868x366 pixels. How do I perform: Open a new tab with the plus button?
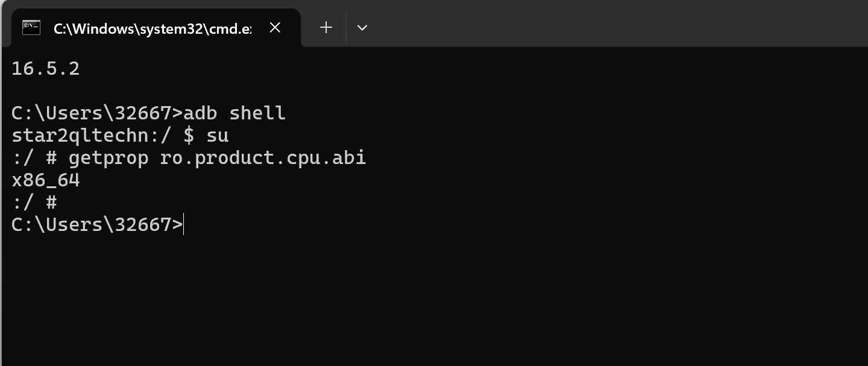click(326, 28)
